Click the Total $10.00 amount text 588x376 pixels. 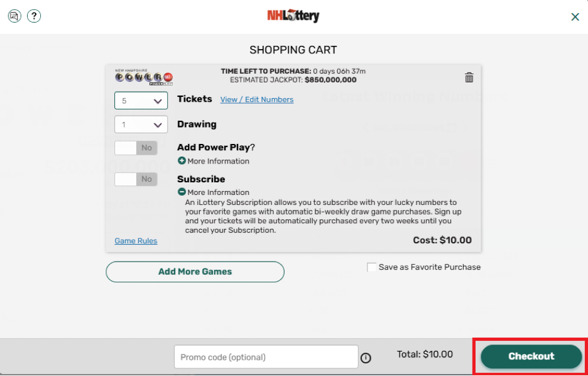[425, 354]
